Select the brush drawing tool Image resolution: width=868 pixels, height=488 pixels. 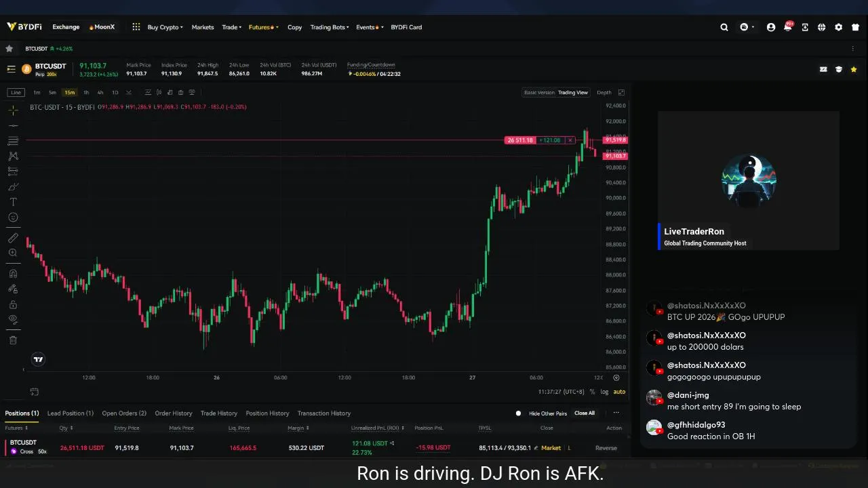13,186
